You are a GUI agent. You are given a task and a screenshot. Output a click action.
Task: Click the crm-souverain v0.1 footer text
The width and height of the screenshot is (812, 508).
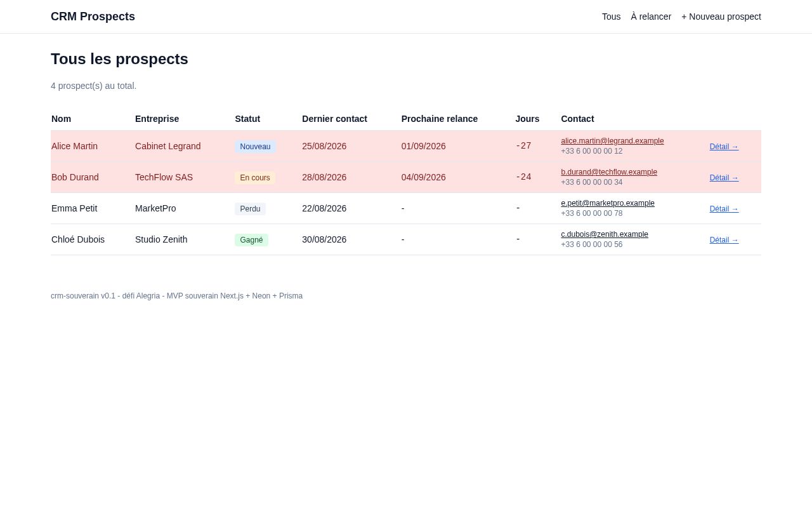tap(176, 296)
